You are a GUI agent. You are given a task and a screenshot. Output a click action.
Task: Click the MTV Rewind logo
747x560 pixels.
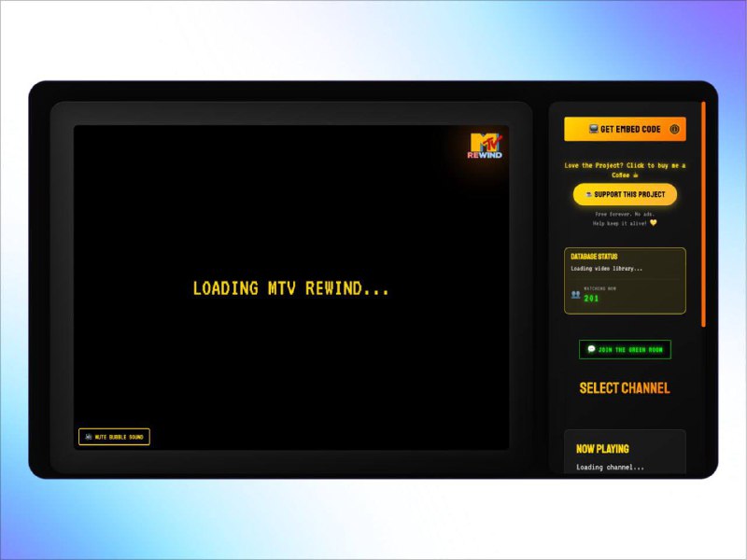[485, 146]
